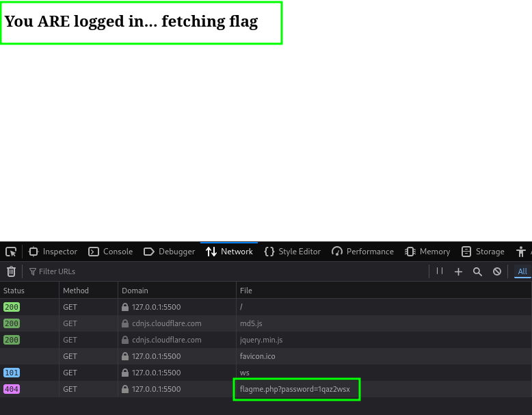The width and height of the screenshot is (532, 415).
Task: Sort requests by Status column header
Action: click(x=29, y=291)
